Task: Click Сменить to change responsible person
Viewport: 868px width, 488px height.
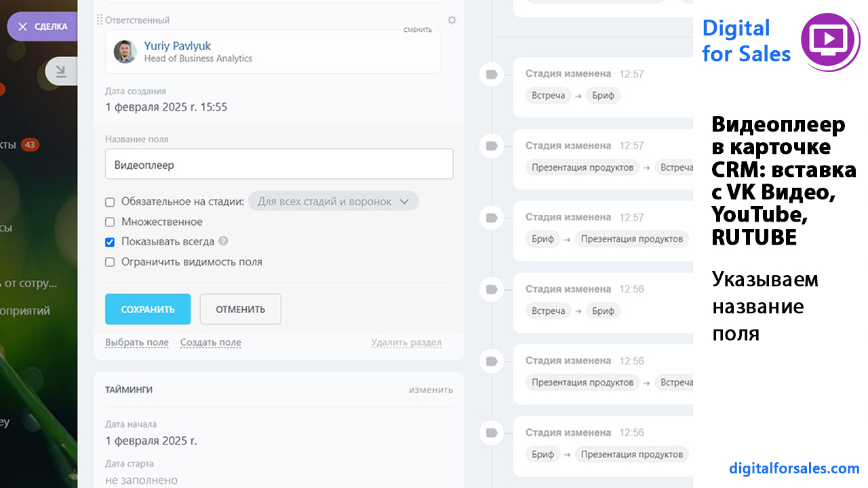Action: click(418, 30)
